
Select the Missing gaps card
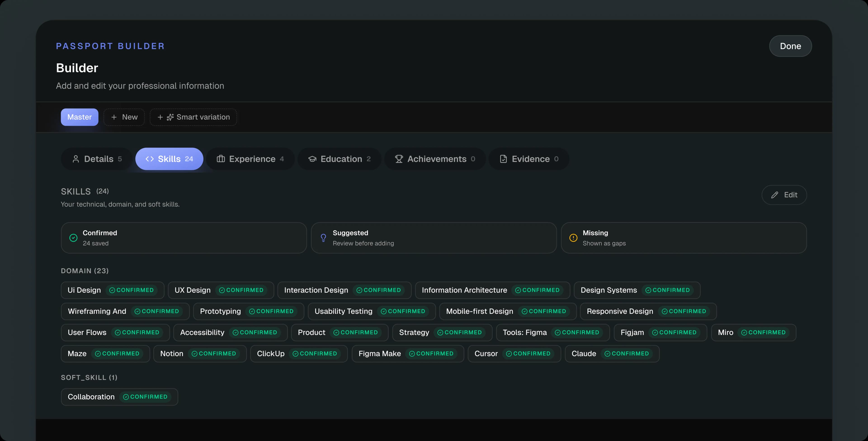pos(684,238)
